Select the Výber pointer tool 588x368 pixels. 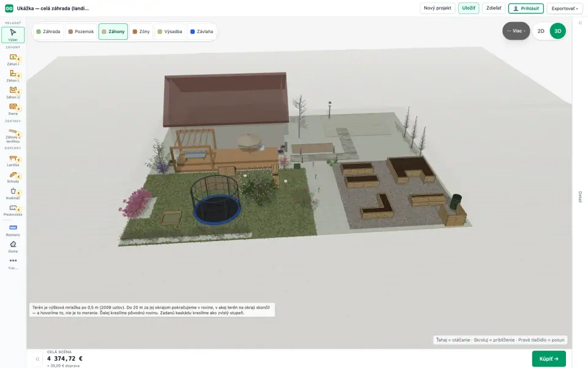click(13, 34)
